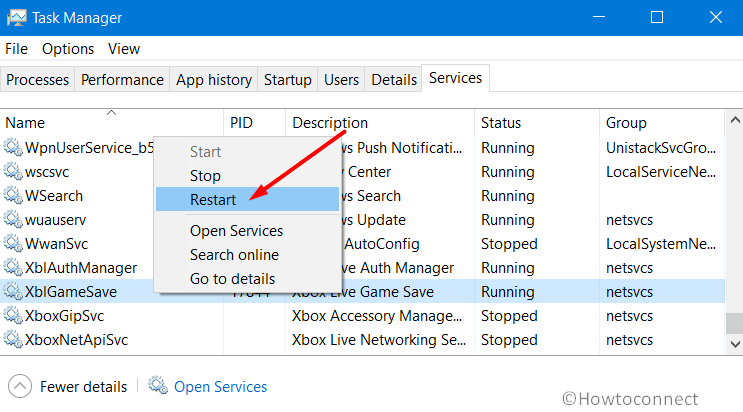
Task: Collapse view with Fewer details arrow
Action: point(20,386)
